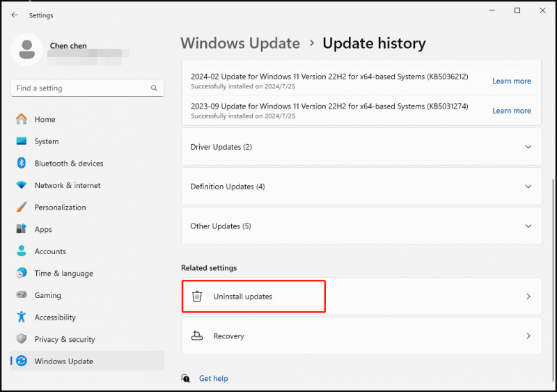Screen dimensions: 557x392
Task: Click the Personalization paintbrush icon
Action: pos(22,207)
